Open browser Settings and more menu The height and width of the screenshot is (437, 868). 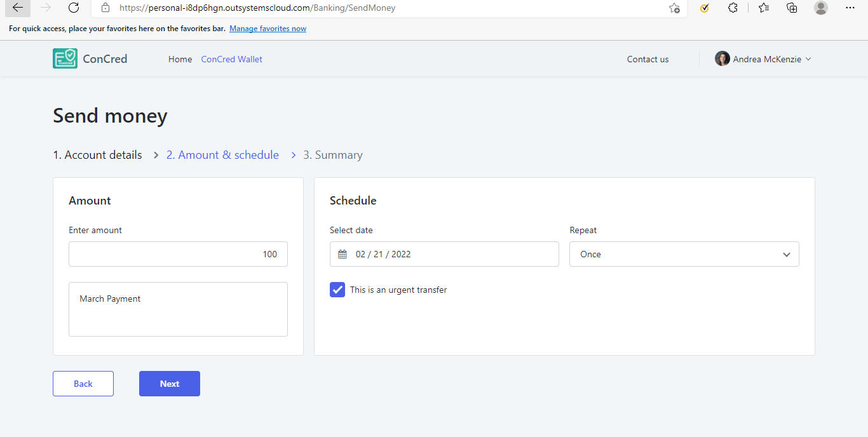[x=850, y=8]
